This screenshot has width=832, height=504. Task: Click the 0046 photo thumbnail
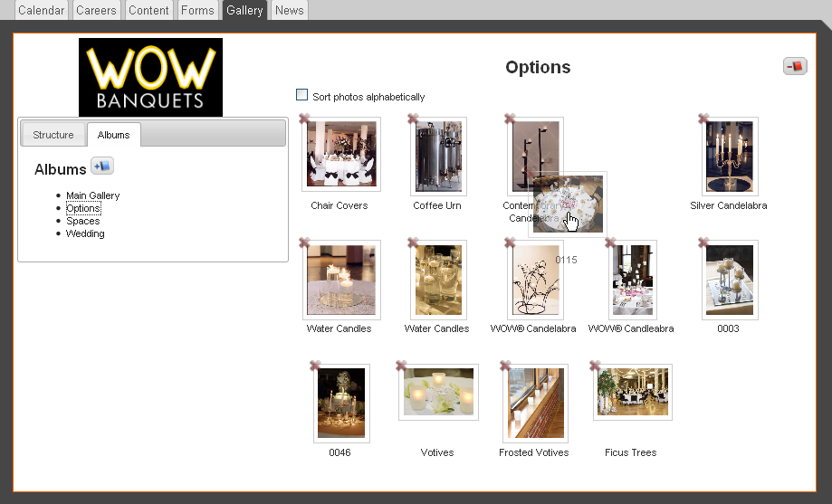341,404
